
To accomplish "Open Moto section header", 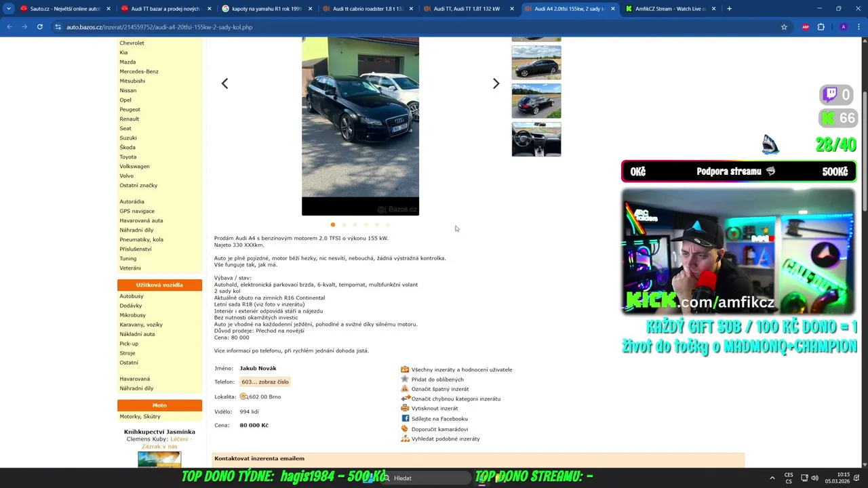I will tap(159, 405).
